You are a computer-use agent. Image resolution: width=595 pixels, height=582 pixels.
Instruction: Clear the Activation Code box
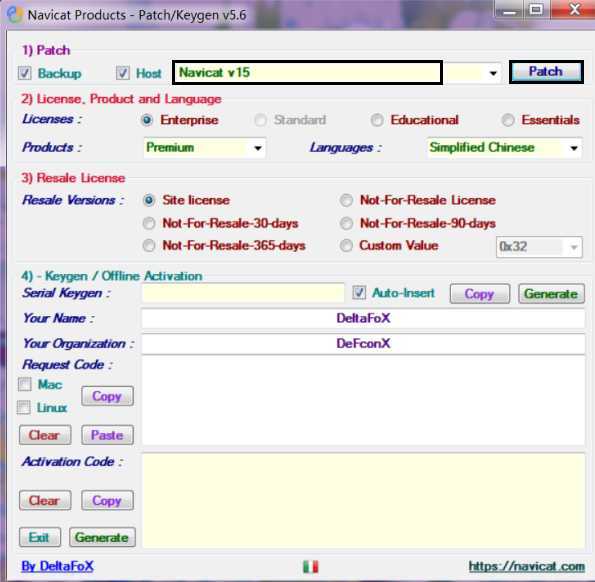click(45, 500)
